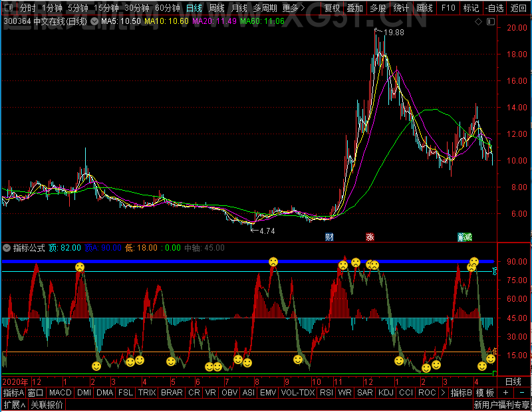
Task: Click the 财 info marker on chart
Action: pyautogui.click(x=329, y=237)
